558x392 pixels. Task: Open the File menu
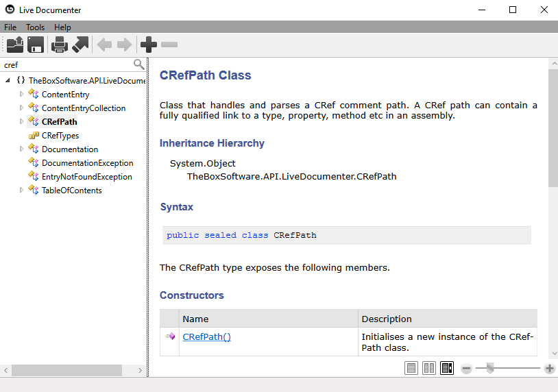point(10,27)
